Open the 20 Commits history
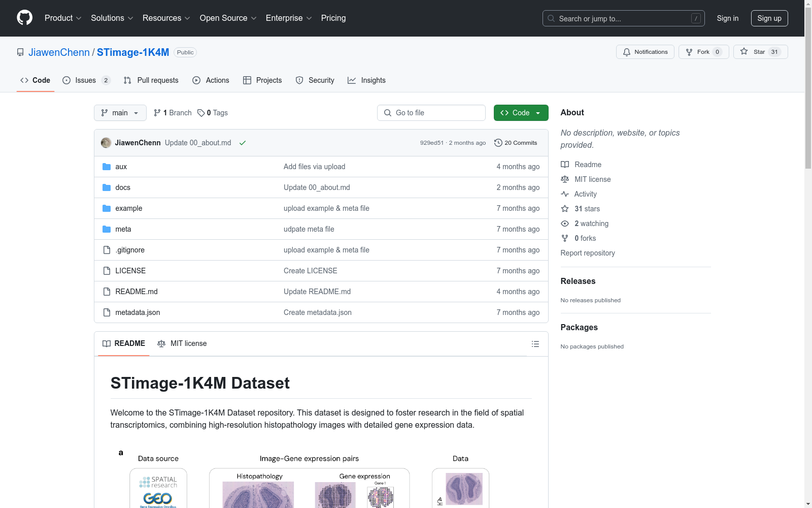812x508 pixels. pyautogui.click(x=516, y=143)
